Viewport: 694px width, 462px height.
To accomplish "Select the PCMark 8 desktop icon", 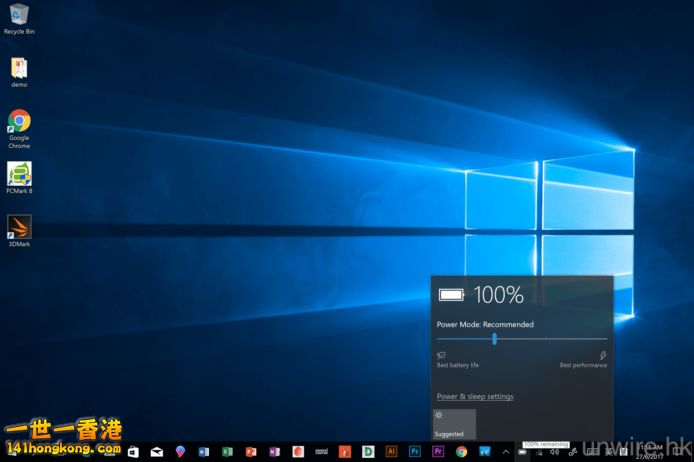I will tap(19, 177).
